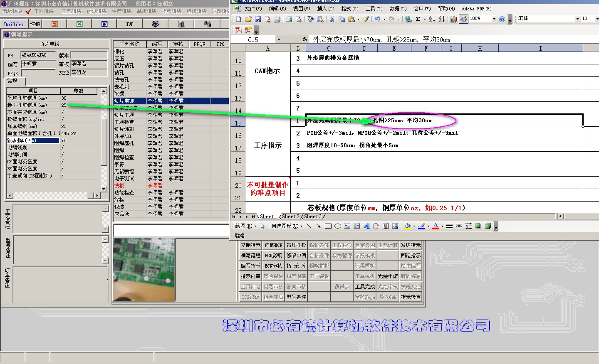Click the Sort Descending Z-A icon

(441, 19)
